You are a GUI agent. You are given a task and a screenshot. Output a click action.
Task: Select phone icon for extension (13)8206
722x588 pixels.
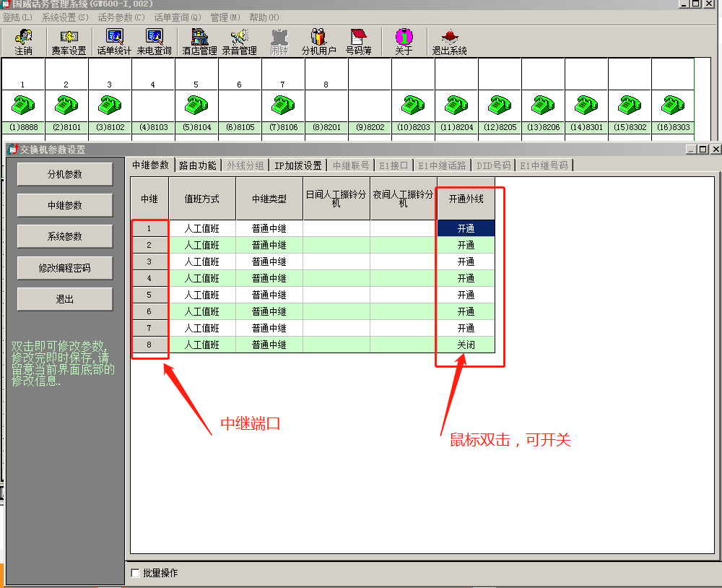click(x=543, y=105)
